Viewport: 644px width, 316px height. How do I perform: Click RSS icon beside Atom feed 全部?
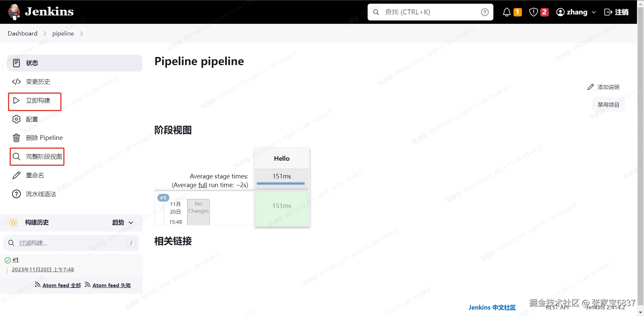click(x=38, y=285)
